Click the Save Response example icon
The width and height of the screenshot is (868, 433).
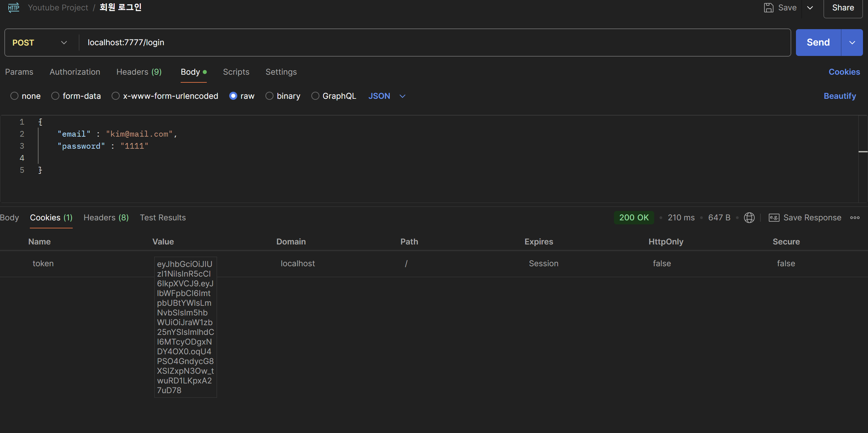tap(773, 218)
